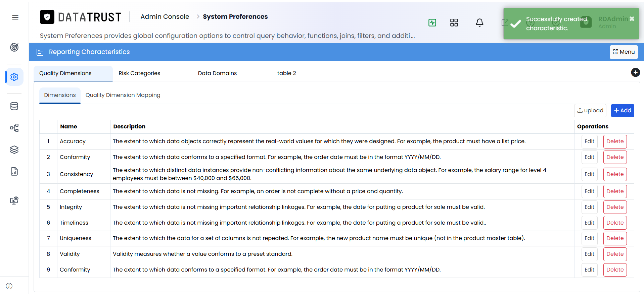Select the settings gear sidebar icon
The width and height of the screenshot is (644, 294).
(x=14, y=77)
